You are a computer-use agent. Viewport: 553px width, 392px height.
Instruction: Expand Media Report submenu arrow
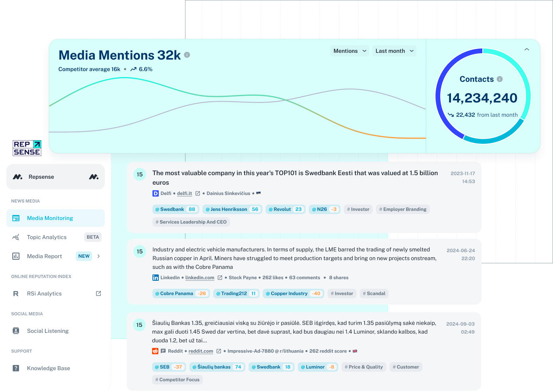pyautogui.click(x=98, y=256)
